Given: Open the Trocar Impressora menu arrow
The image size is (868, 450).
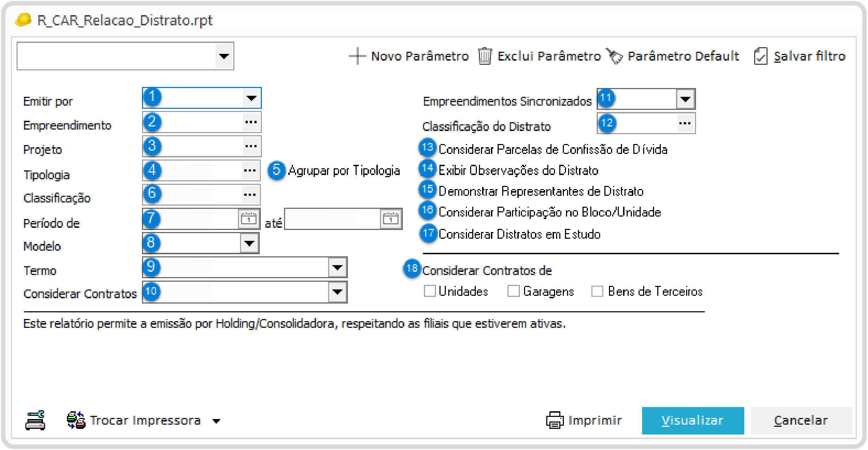Looking at the screenshot, I should point(216,421).
